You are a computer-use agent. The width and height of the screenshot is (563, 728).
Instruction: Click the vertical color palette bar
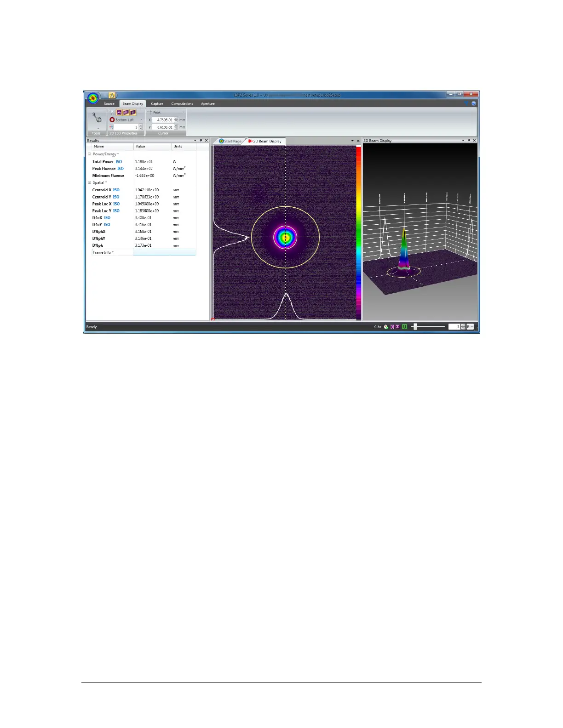359,233
